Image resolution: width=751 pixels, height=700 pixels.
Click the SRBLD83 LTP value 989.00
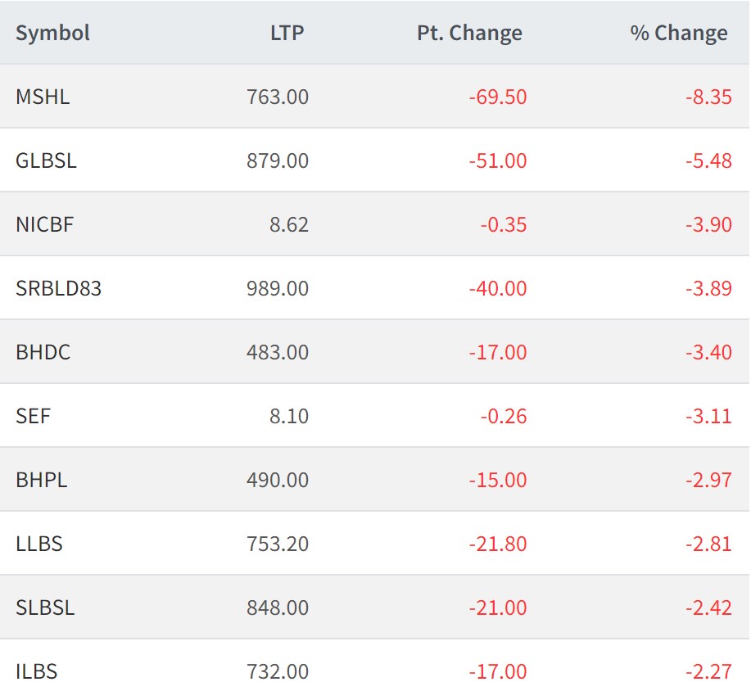coord(278,288)
